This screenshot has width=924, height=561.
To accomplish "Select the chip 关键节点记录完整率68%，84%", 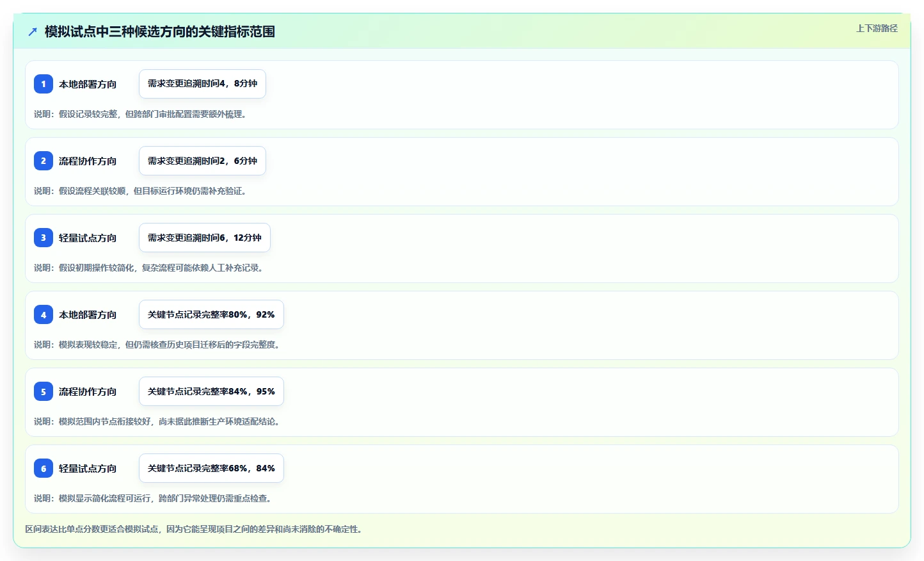I will (211, 468).
